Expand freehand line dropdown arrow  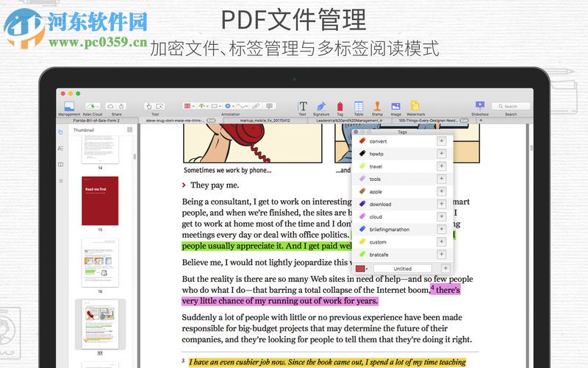click(x=248, y=106)
